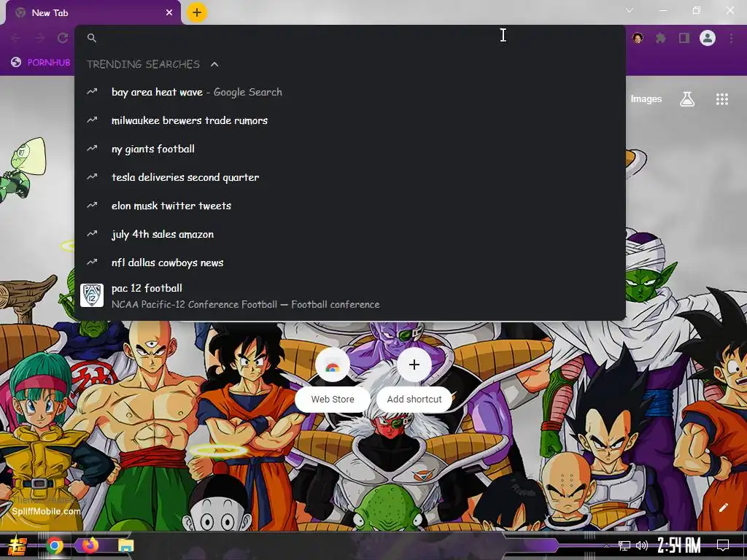Open Search Labs flask icon
The width and height of the screenshot is (747, 560).
pyautogui.click(x=687, y=99)
